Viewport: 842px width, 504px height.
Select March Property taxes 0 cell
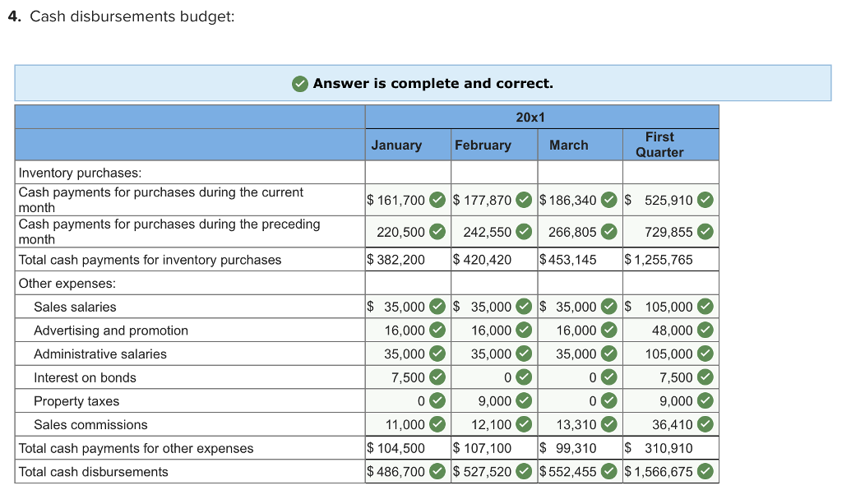(581, 401)
